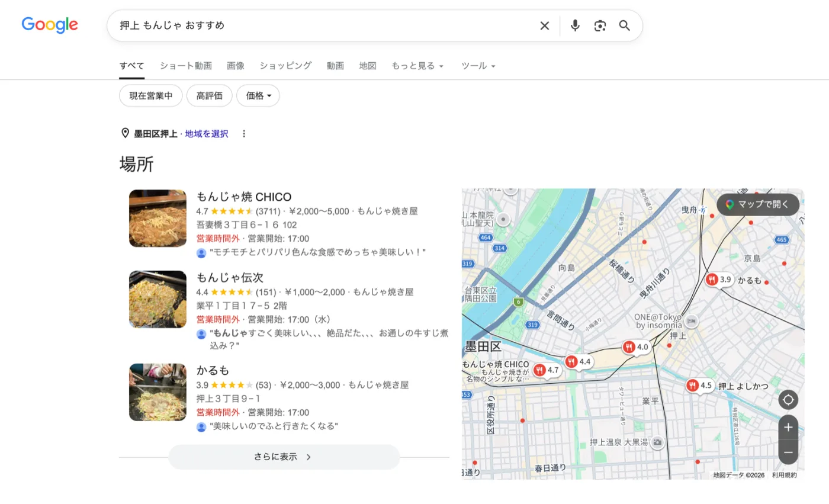Open the かるも listing
This screenshot has width=829, height=504.
[x=213, y=370]
